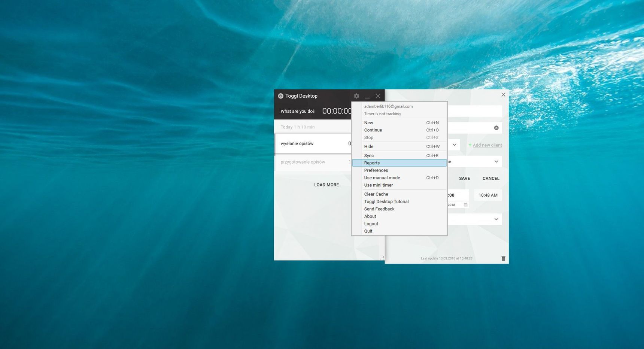Select Send Feedback menu item
Screen dimensions: 644x349
coord(400,209)
